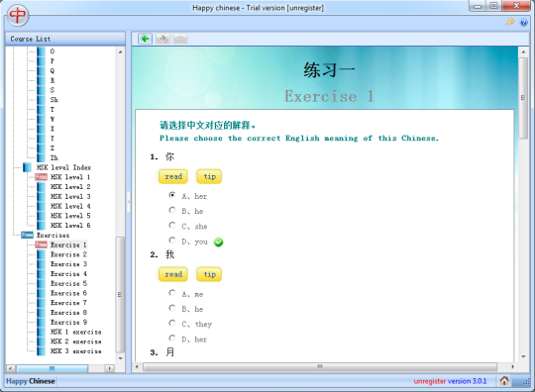Select the T pinyin entry
This screenshot has height=392, width=535.
[x=53, y=110]
